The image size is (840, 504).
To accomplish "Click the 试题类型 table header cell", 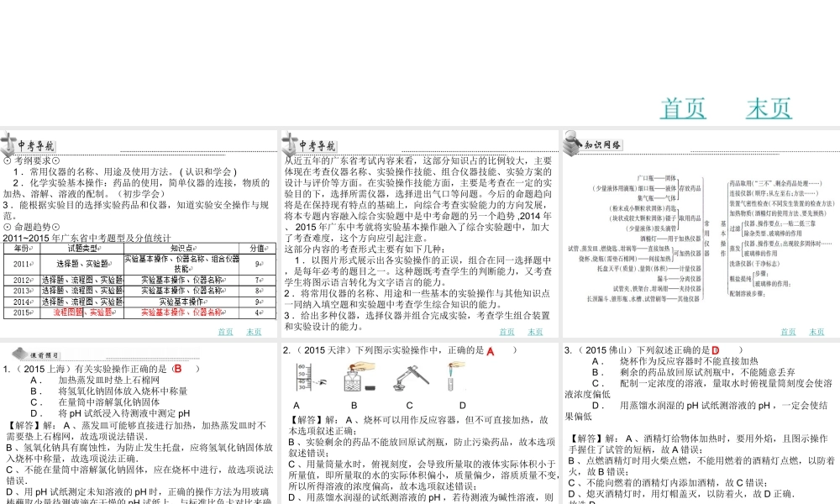I will (x=82, y=249).
